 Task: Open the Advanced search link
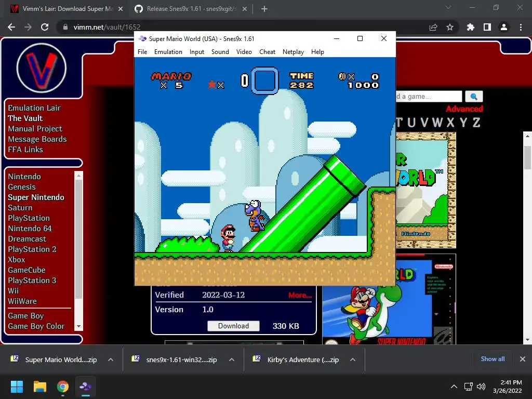464,109
